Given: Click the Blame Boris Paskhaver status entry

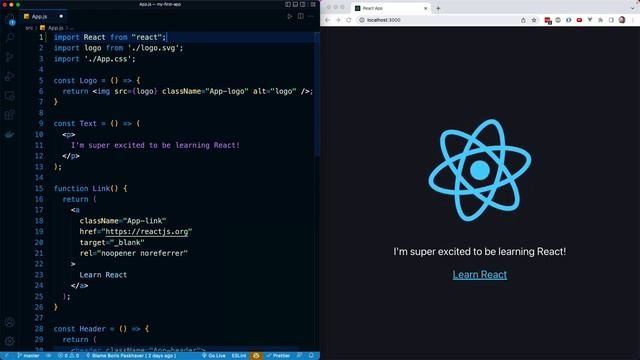Looking at the screenshot, I should pyautogui.click(x=131, y=356).
